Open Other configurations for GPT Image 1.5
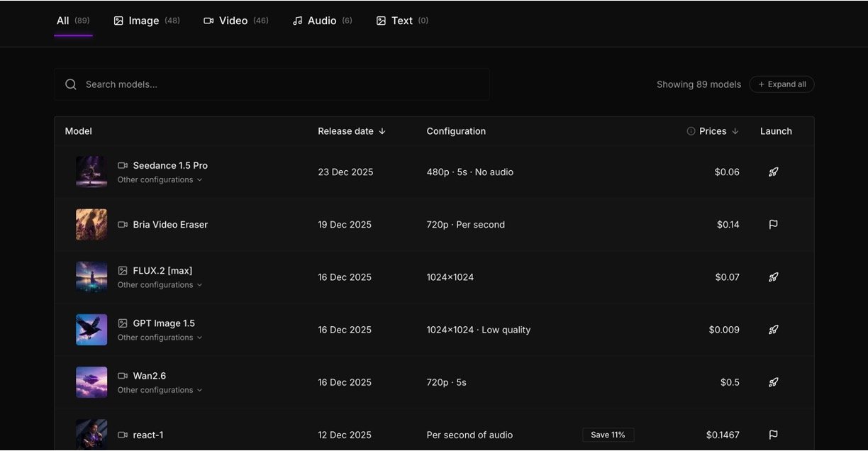 coord(160,338)
